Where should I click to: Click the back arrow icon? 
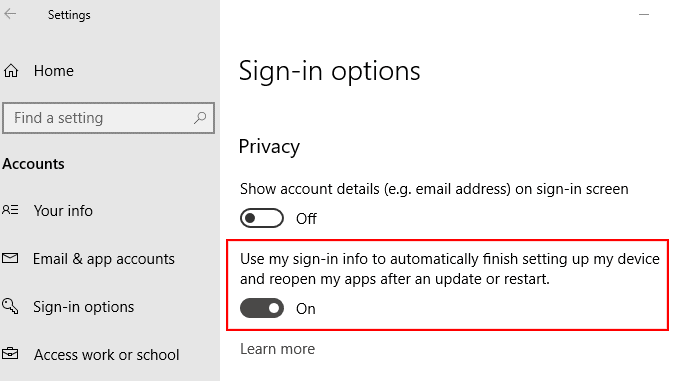[x=10, y=14]
